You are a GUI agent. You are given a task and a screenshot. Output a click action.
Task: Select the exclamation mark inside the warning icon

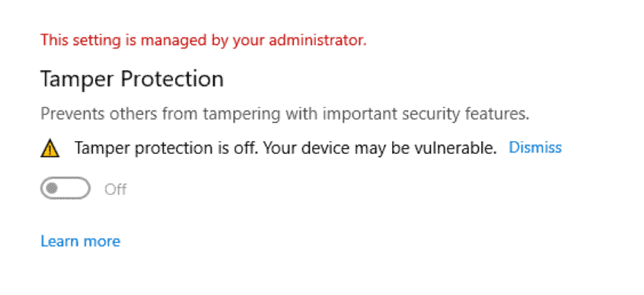click(x=50, y=149)
